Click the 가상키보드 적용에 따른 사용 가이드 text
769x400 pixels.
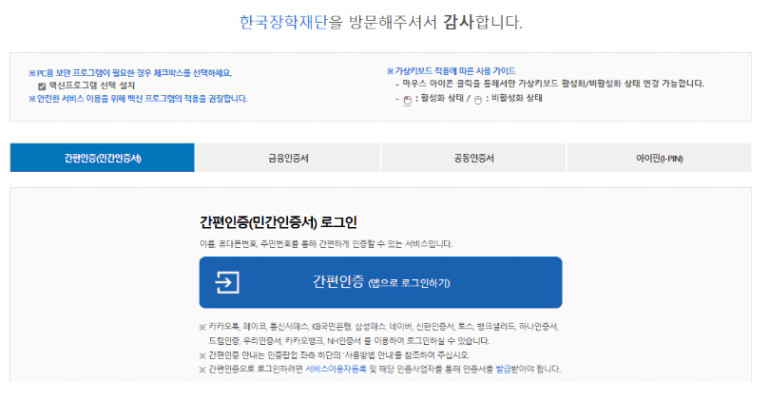point(451,71)
